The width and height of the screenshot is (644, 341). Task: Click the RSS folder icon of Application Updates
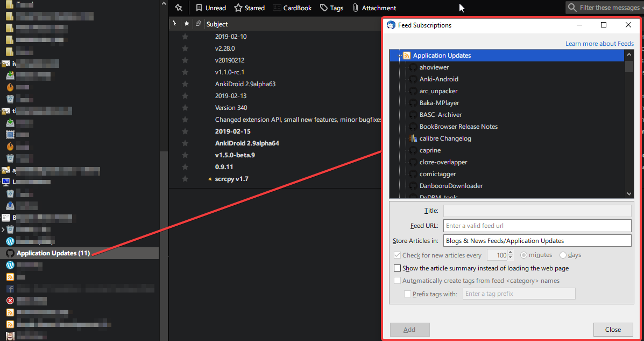click(x=407, y=55)
